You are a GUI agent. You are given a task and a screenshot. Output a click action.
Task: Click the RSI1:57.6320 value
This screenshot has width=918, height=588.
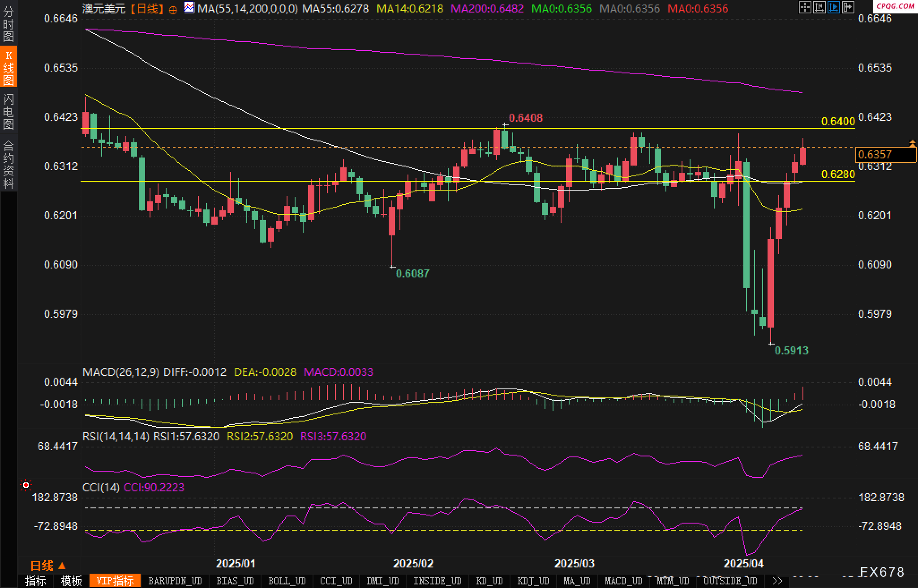tap(186, 436)
